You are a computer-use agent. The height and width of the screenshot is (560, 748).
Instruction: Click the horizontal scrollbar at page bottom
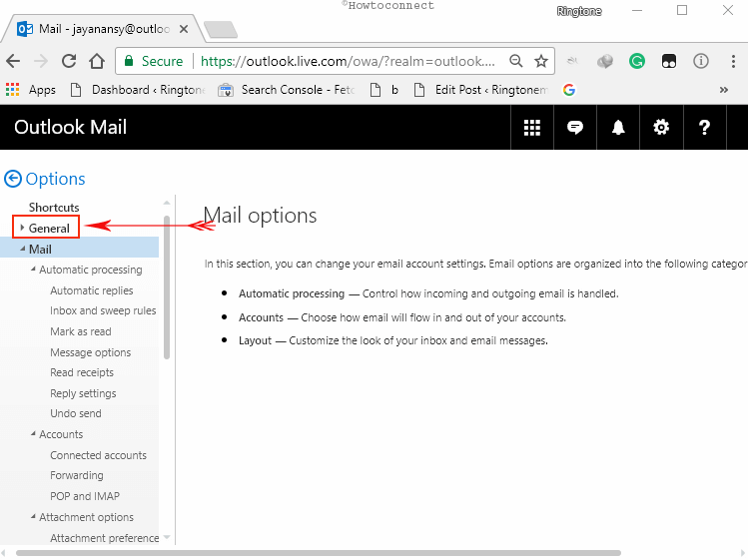(x=319, y=553)
